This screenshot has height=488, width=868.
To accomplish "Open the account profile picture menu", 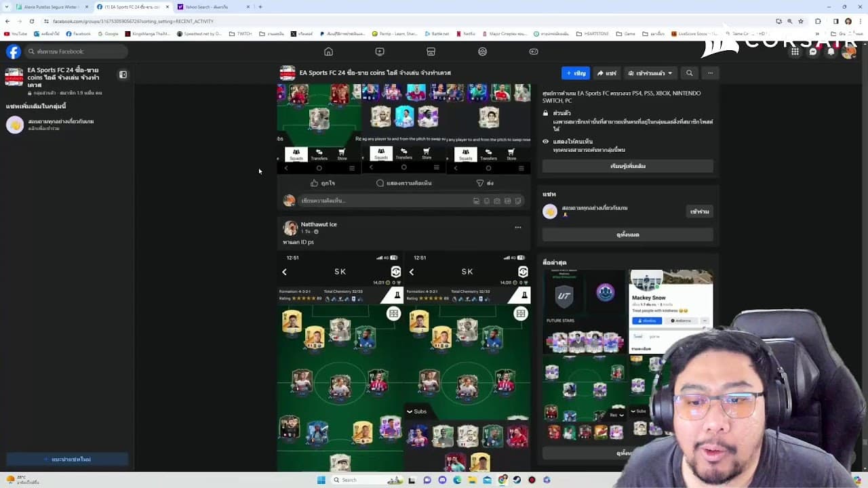I will 848,52.
